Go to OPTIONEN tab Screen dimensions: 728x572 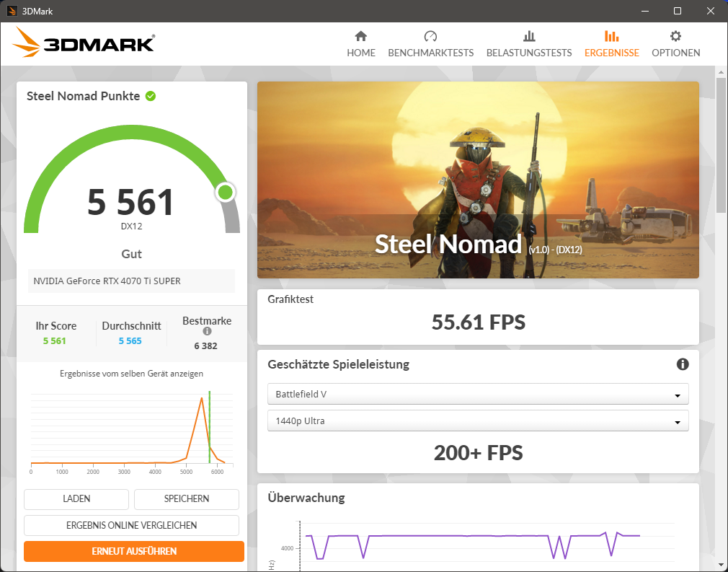coord(675,44)
